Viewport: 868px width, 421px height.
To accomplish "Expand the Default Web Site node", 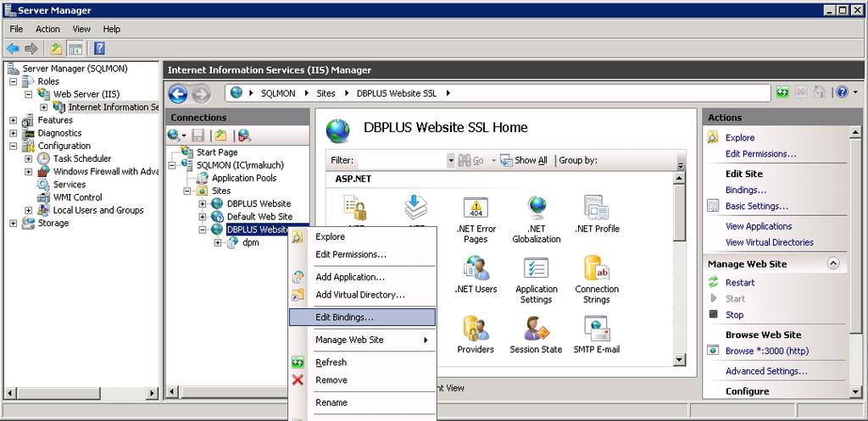I will (202, 216).
